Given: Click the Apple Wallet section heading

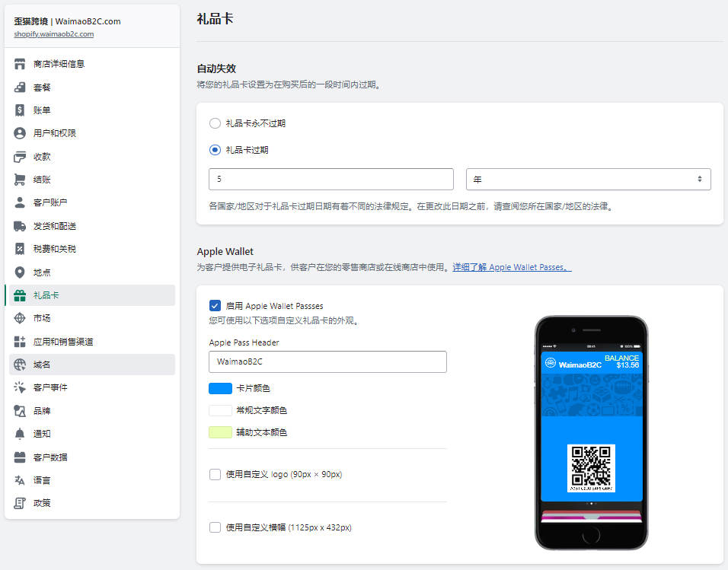Looking at the screenshot, I should [225, 251].
